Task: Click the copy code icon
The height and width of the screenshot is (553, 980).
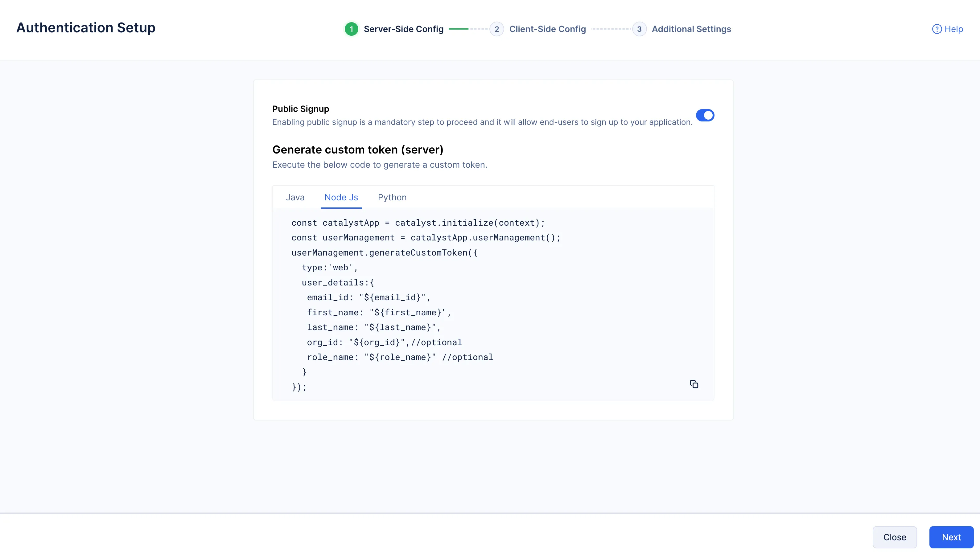Action: point(694,384)
